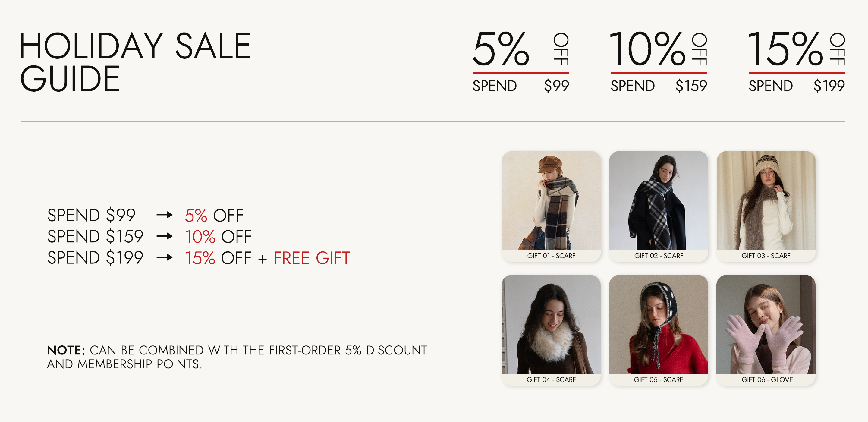
Task: Click the "SPEND $99" label under 5%
Action: point(520,86)
